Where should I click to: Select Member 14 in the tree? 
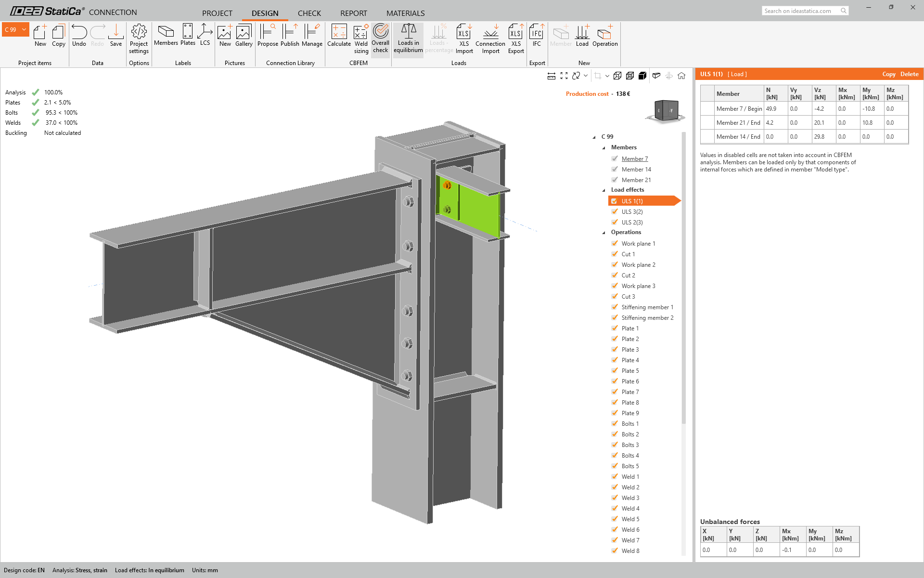pyautogui.click(x=636, y=170)
